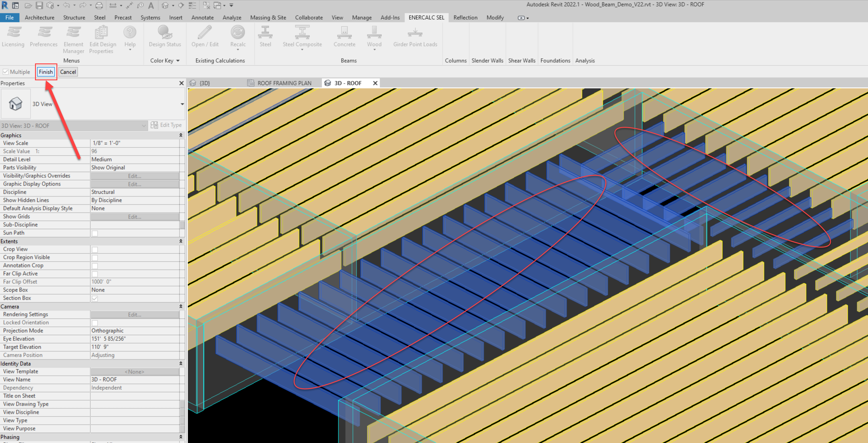Edit Graphic Display Options
Screen dimensions: 868x443
(135, 184)
